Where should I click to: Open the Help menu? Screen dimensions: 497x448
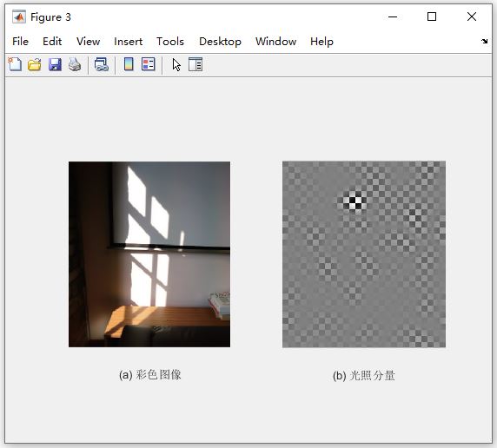(x=321, y=42)
